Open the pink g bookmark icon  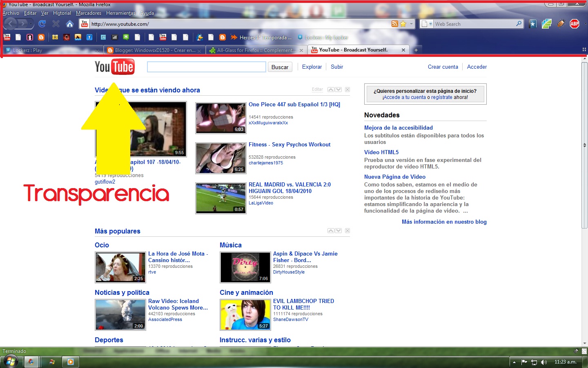pyautogui.click(x=30, y=37)
